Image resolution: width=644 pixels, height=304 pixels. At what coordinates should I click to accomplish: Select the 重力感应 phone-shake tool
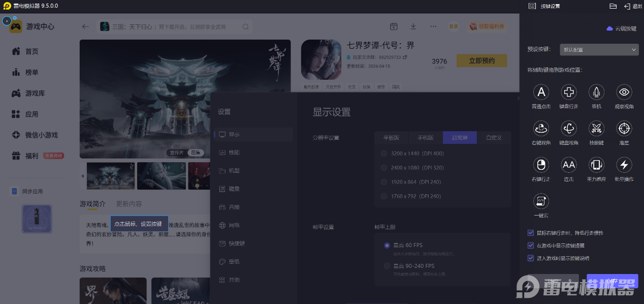596,164
